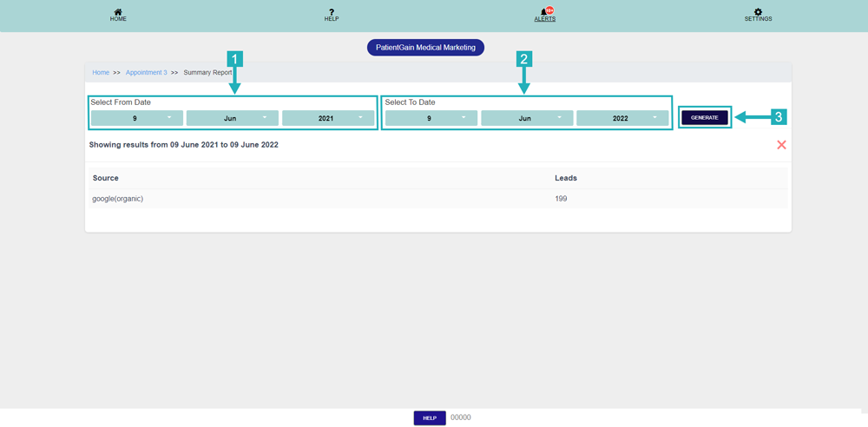Click the Summary Report breadcrumb text
This screenshot has height=427, width=868.
click(x=207, y=73)
